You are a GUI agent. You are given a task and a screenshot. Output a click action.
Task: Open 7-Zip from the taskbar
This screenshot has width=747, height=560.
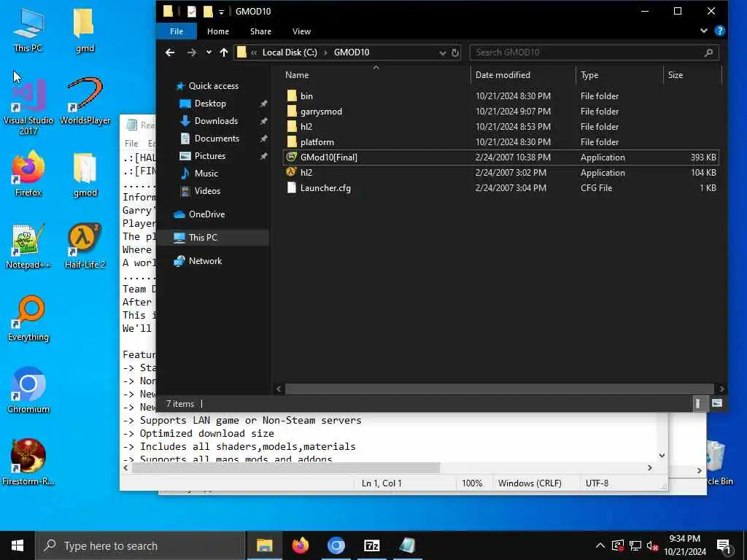pos(371,545)
